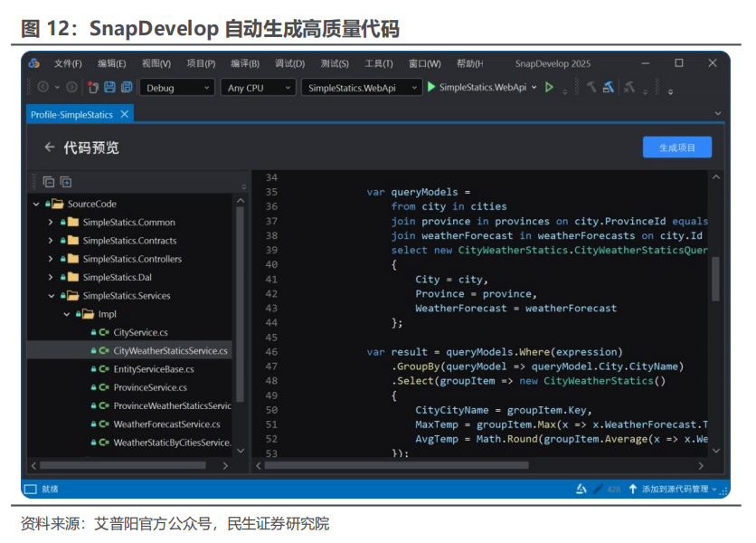Click the status bar triangle logo icon

coord(581,489)
